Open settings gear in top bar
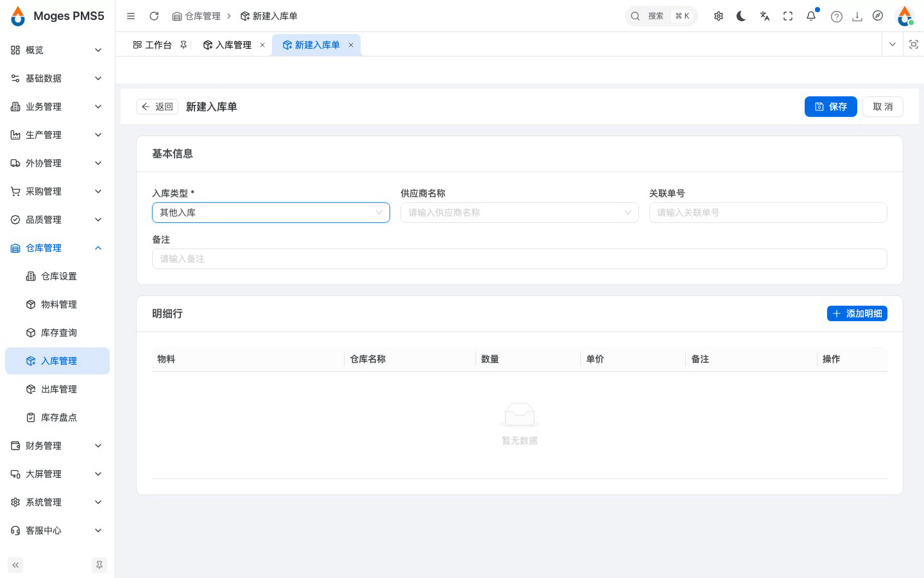Screen dimensions: 924x578 719,16
